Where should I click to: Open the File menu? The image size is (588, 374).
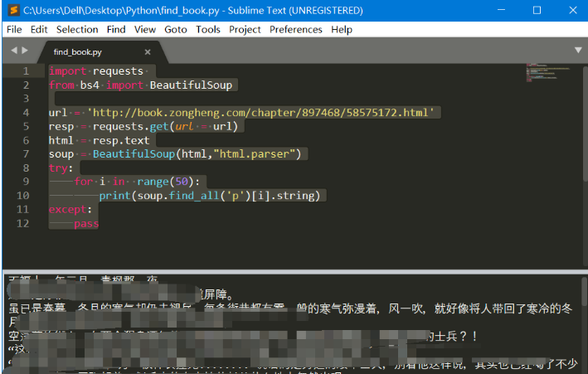pos(14,29)
